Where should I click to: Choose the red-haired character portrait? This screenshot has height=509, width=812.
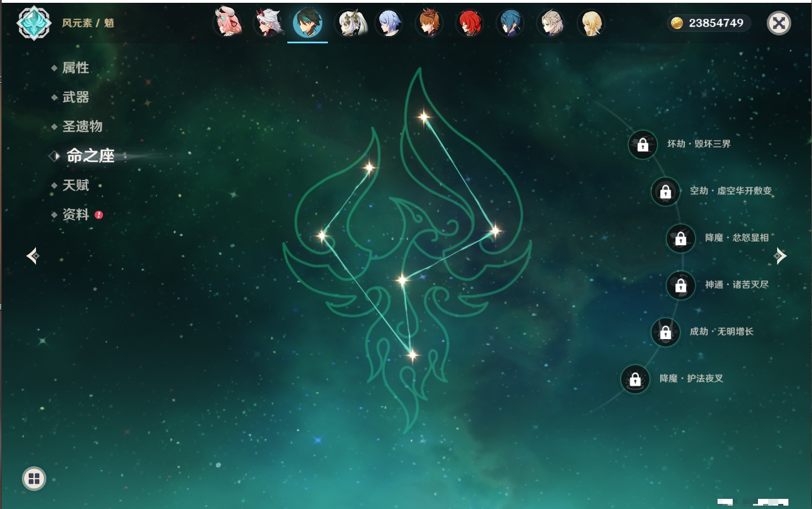470,23
